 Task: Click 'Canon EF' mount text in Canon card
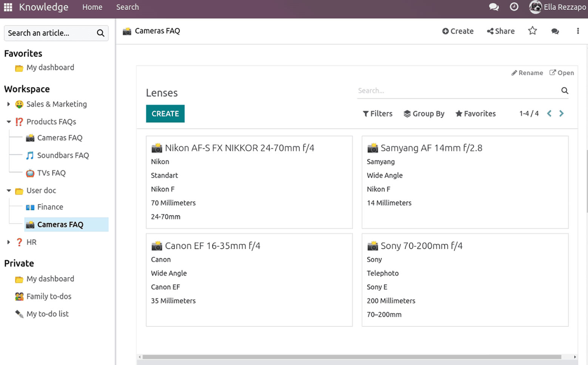[165, 287]
